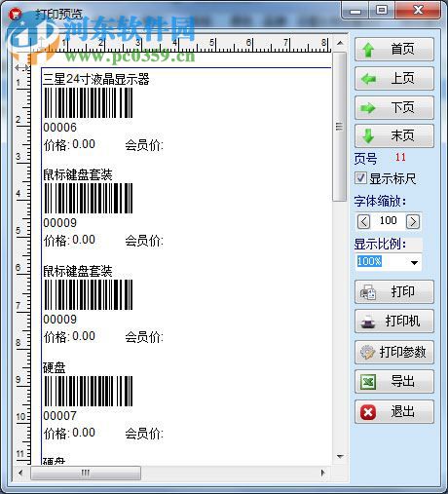Click the Excel export icon on 导出
448x494 pixels.
368,382
